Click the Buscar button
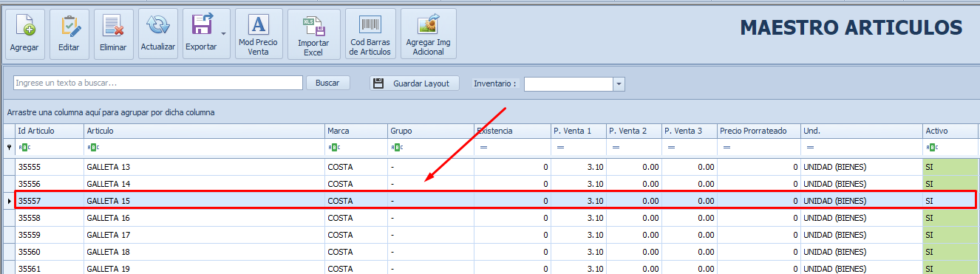980x274 pixels. pos(328,83)
